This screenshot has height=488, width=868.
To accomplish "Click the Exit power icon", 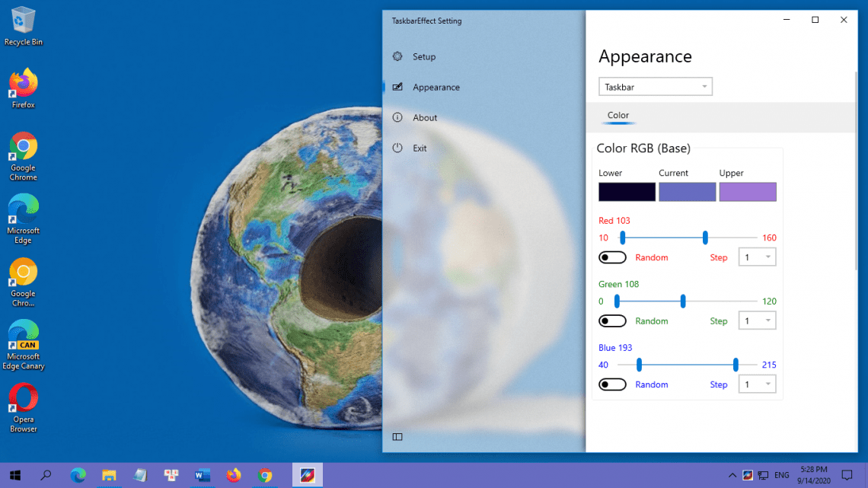I will coord(397,148).
